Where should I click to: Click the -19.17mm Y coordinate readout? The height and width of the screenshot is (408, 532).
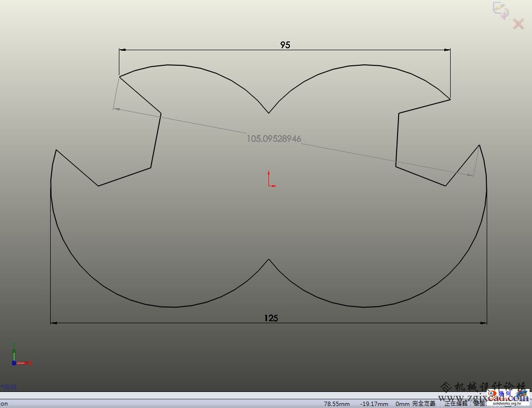point(374,404)
